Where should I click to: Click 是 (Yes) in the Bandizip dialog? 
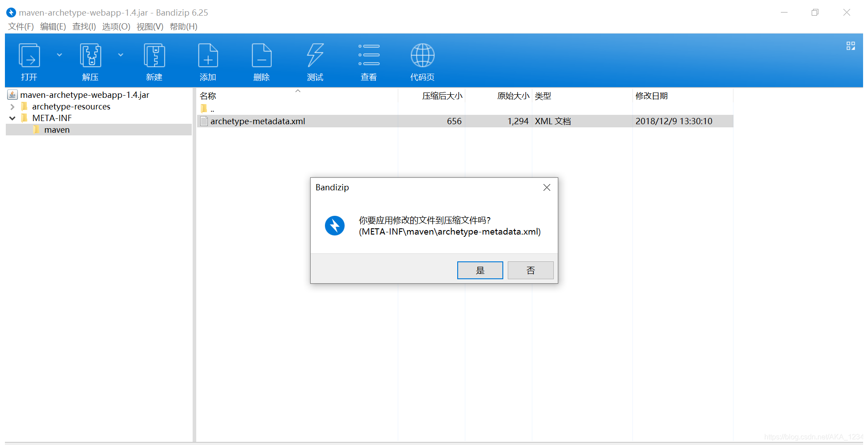coord(480,270)
